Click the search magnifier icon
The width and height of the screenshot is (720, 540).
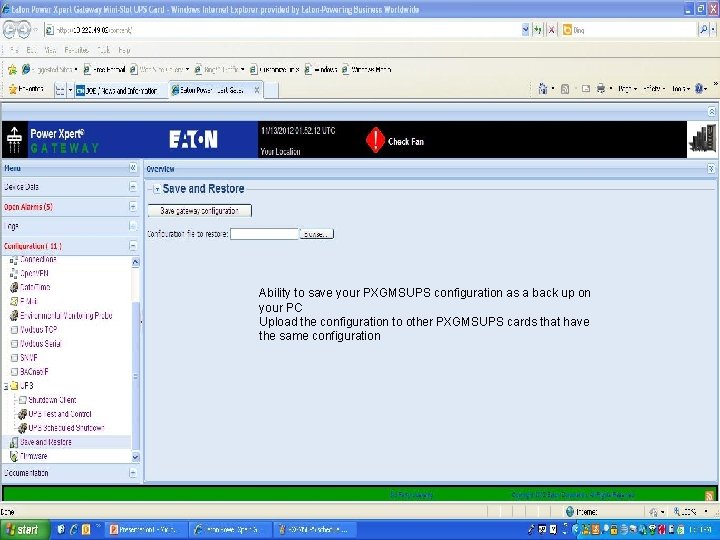point(703,30)
